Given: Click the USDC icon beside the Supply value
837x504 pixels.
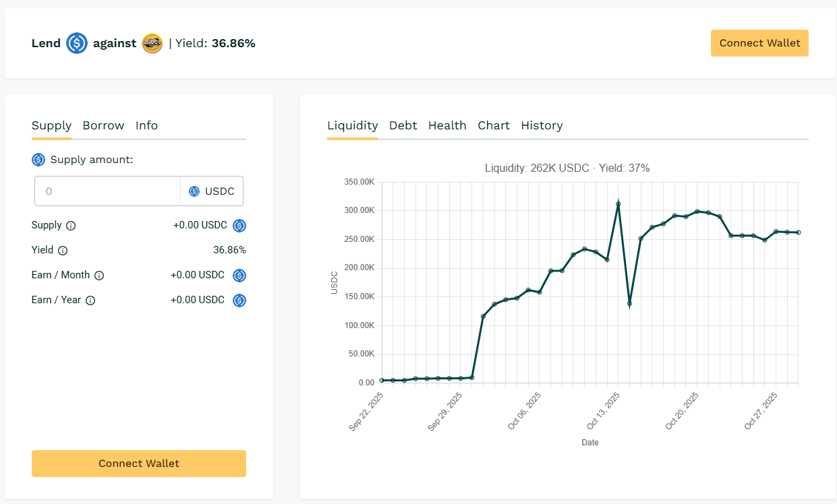Looking at the screenshot, I should [239, 225].
